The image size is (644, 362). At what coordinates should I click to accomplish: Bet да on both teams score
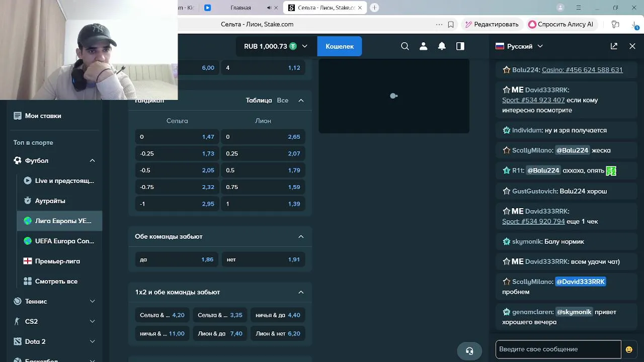tap(177, 259)
